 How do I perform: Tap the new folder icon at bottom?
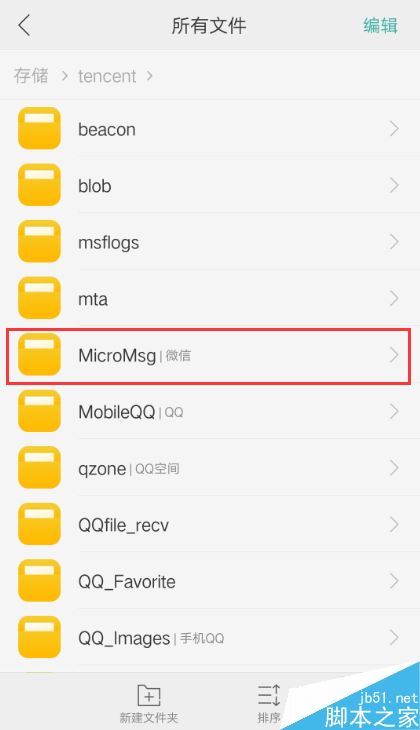pyautogui.click(x=149, y=695)
